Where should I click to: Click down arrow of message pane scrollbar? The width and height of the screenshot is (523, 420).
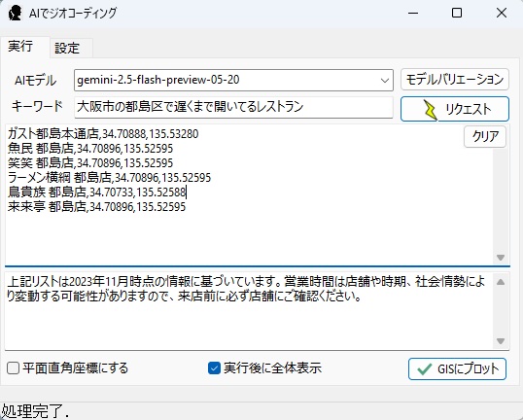[501, 341]
